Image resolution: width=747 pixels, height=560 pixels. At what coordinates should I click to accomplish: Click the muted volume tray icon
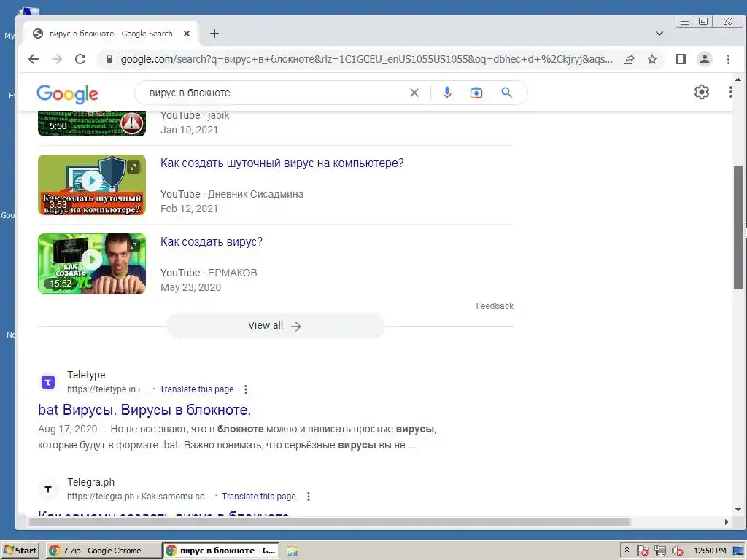pyautogui.click(x=677, y=551)
